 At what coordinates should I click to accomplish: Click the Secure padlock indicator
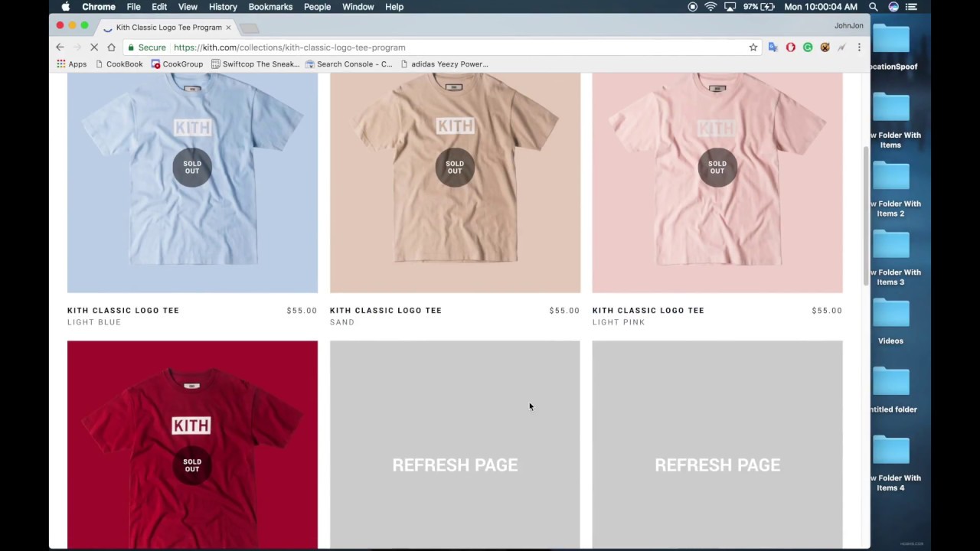147,47
